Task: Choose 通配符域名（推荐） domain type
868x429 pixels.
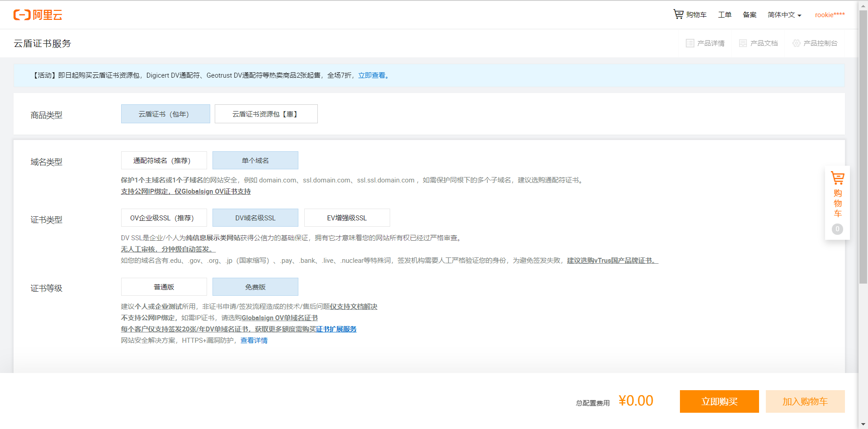Action: coord(164,160)
